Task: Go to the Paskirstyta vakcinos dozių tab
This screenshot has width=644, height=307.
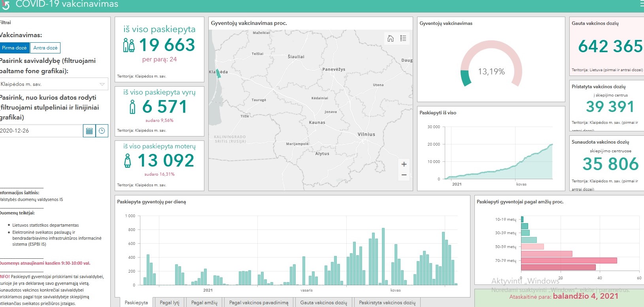Action: click(x=387, y=303)
